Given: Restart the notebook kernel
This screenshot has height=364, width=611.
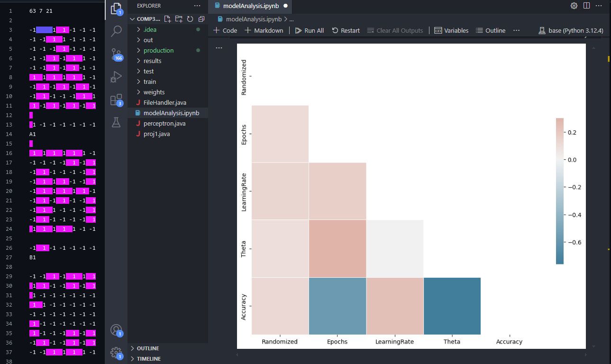Looking at the screenshot, I should [346, 30].
